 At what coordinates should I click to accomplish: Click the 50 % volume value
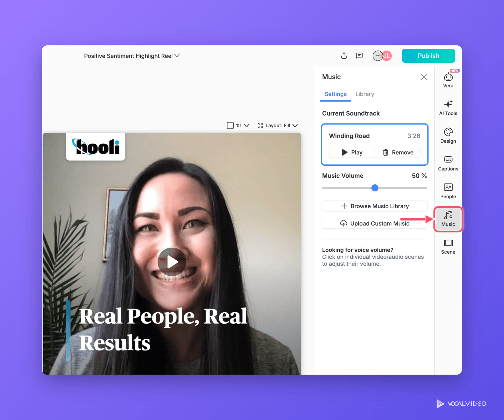coord(419,176)
